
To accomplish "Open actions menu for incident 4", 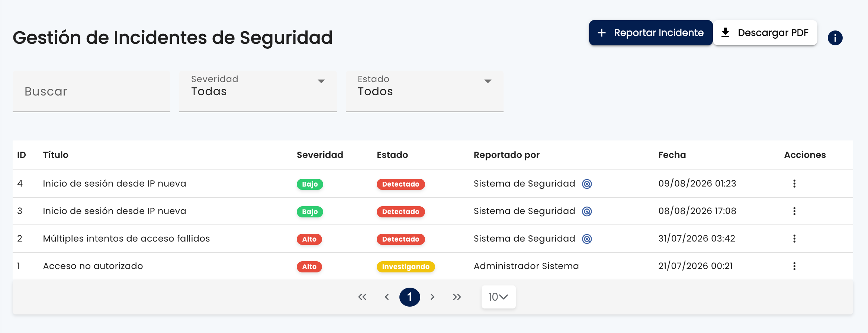I will tap(794, 184).
